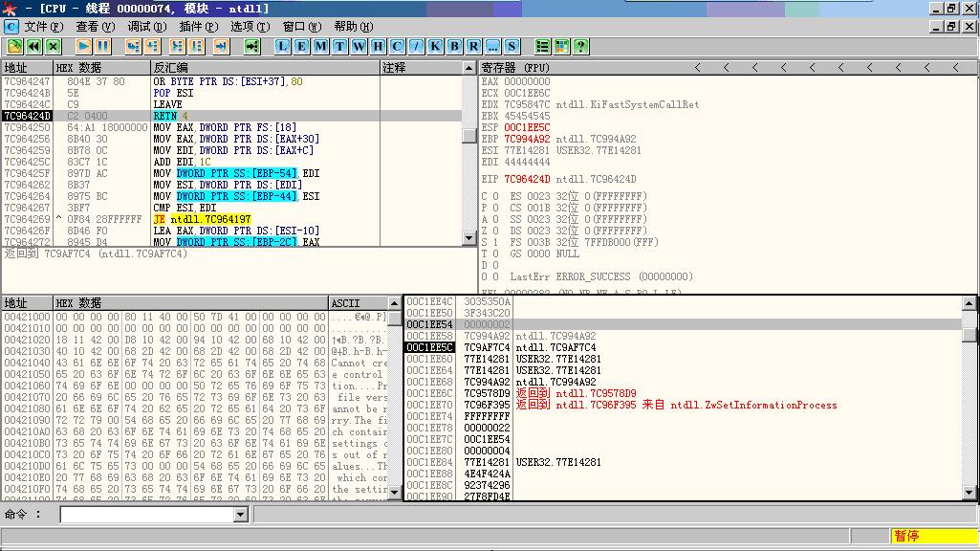
Task: Show Handles window with H button
Action: pos(378,46)
